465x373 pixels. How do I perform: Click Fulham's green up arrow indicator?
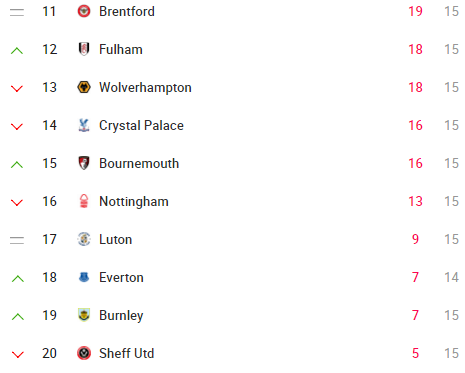(x=17, y=51)
